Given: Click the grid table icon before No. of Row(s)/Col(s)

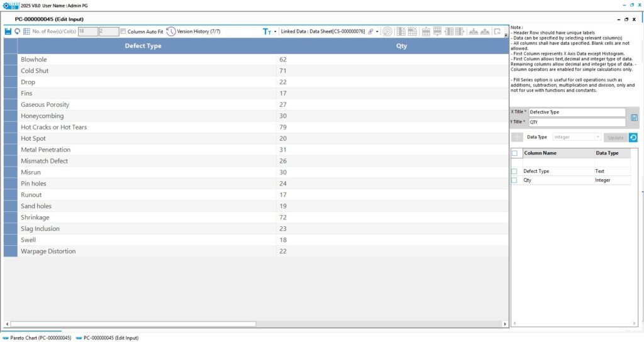Looking at the screenshot, I should [26, 31].
